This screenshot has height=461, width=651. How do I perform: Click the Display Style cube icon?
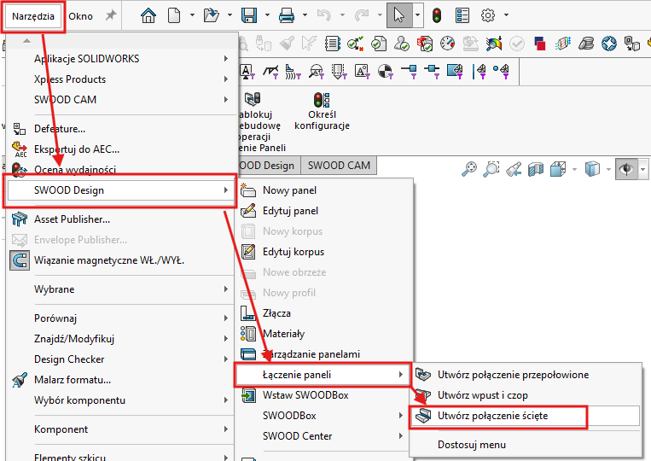pos(592,169)
